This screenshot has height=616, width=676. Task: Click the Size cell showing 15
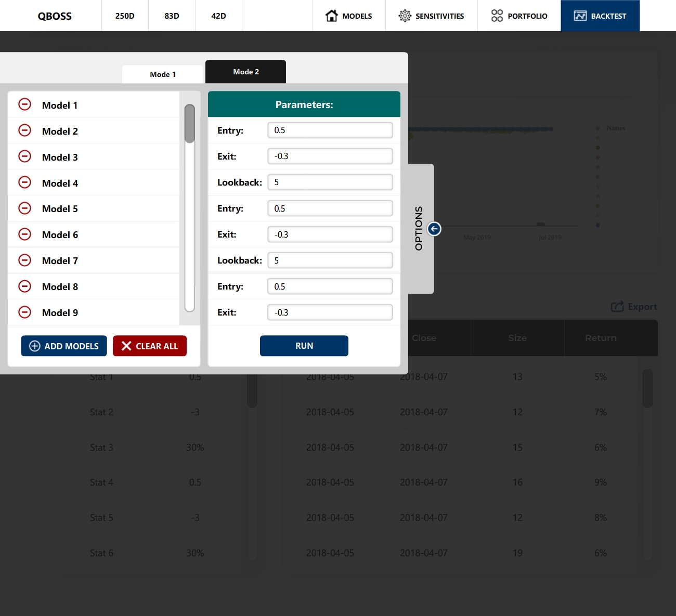click(517, 448)
